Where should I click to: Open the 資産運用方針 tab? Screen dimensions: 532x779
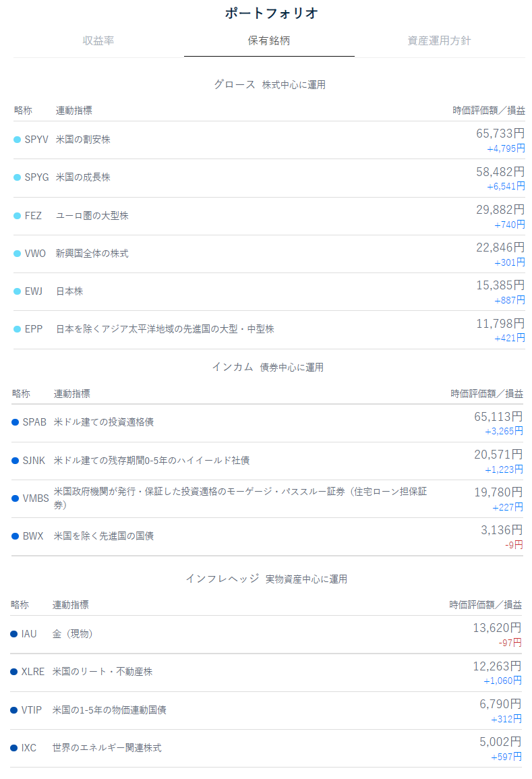tap(439, 40)
